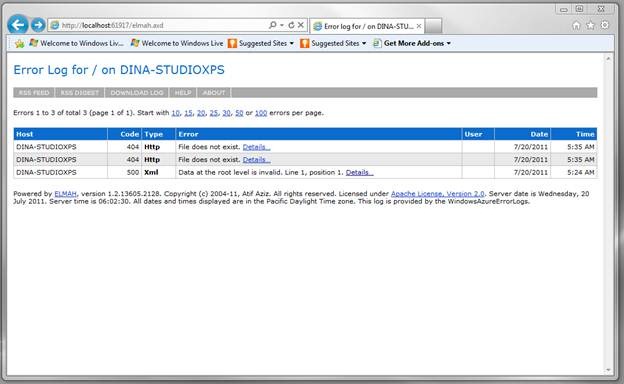Open Details for the Xml 500 error

(359, 172)
